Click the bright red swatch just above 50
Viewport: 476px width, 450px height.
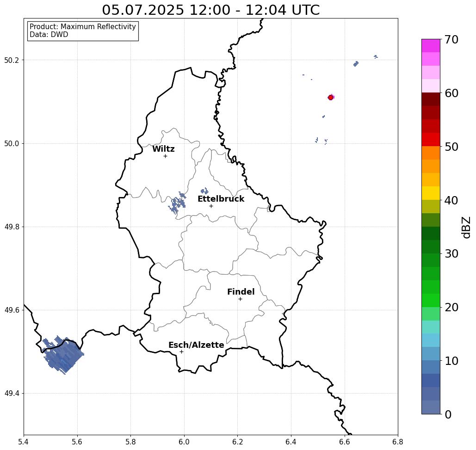click(x=431, y=140)
